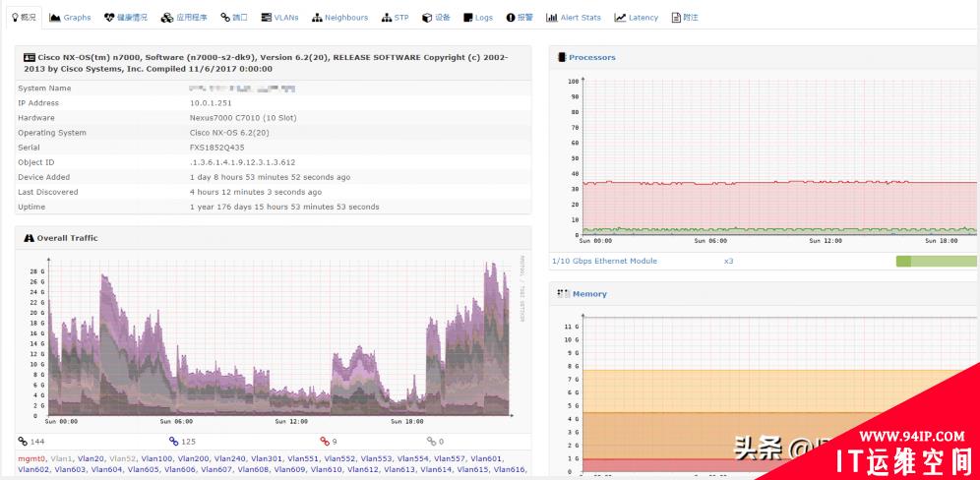Image resolution: width=980 pixels, height=480 pixels.
Task: Open the mgmt0 port link
Action: pos(31,458)
